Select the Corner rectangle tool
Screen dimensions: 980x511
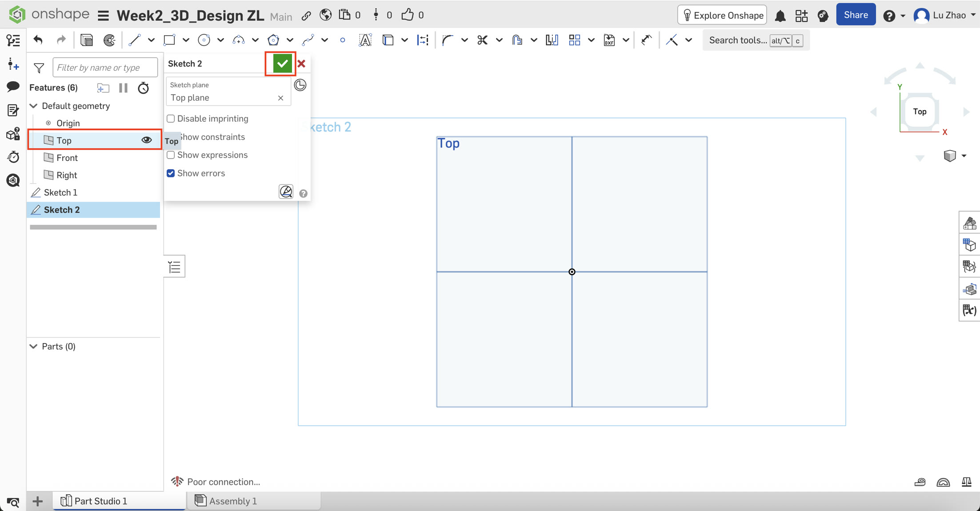pyautogui.click(x=169, y=40)
